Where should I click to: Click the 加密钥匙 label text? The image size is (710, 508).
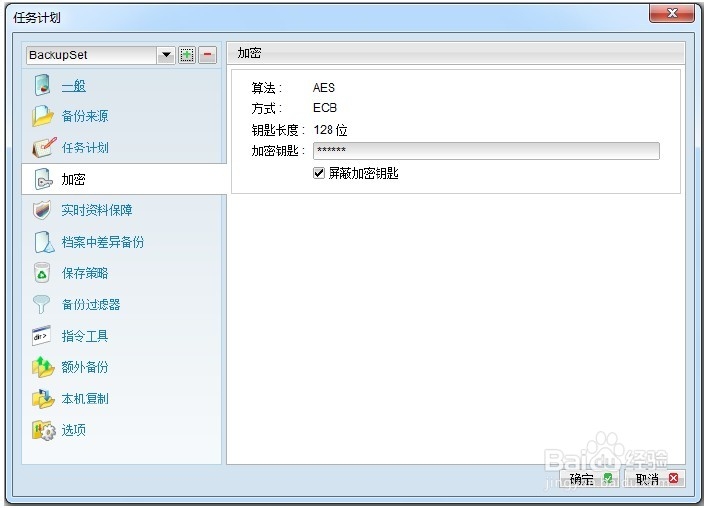278,151
